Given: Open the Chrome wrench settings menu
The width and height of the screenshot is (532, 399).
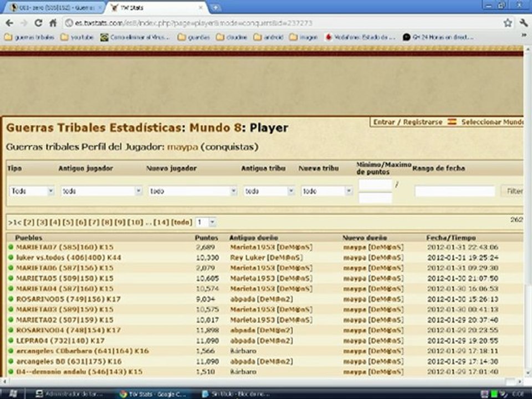Looking at the screenshot, I should click(x=524, y=23).
